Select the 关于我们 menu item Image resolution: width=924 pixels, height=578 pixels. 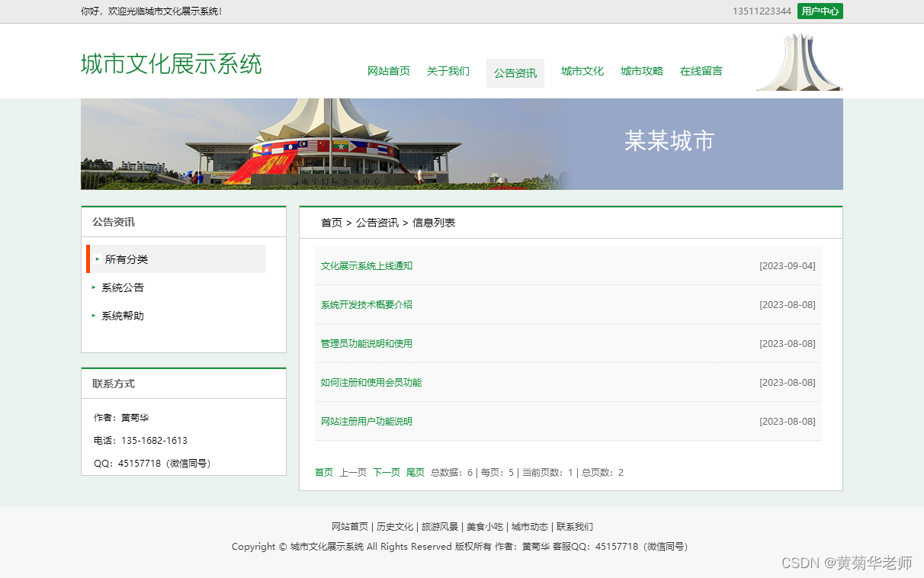click(x=448, y=71)
